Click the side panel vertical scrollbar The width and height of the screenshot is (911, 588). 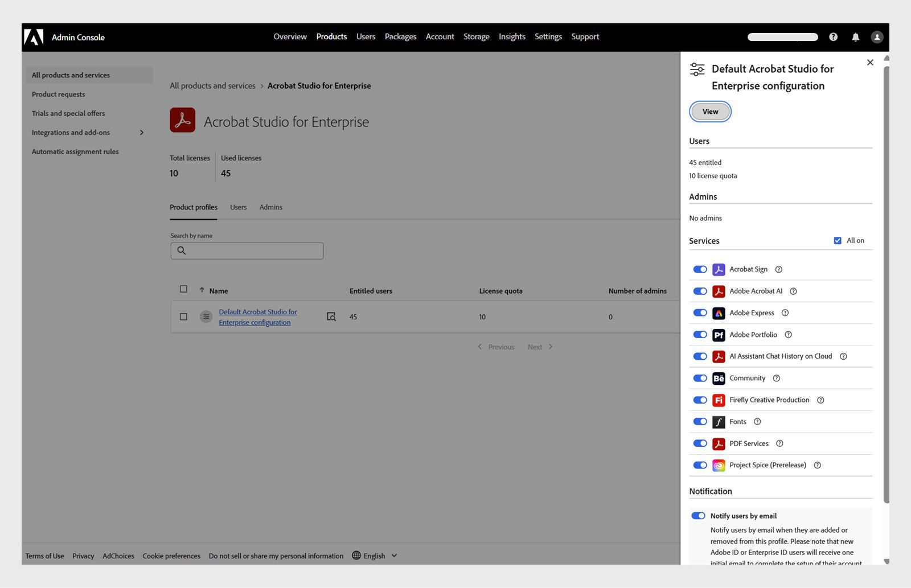tap(886, 284)
